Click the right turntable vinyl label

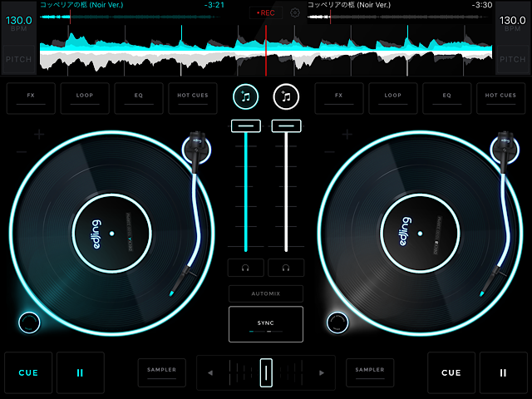click(x=420, y=234)
